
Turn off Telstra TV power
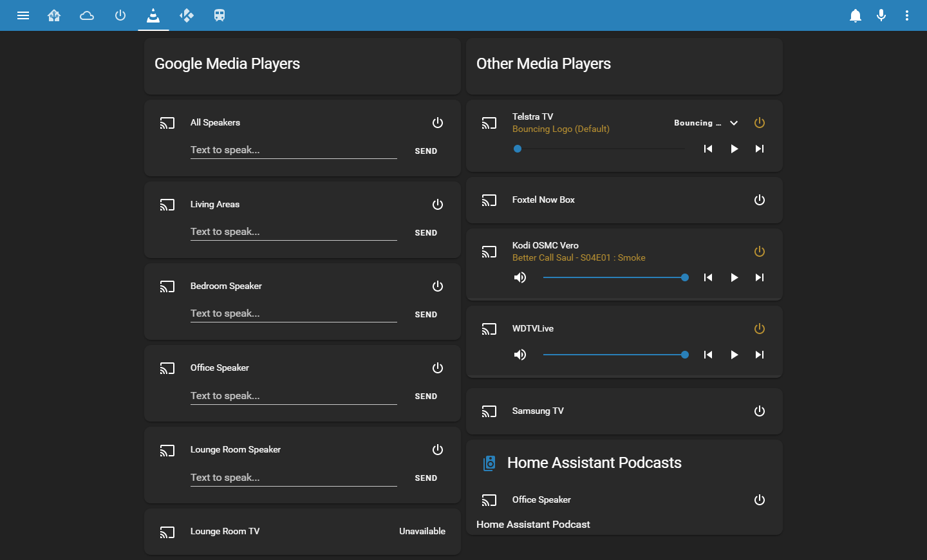tap(760, 123)
